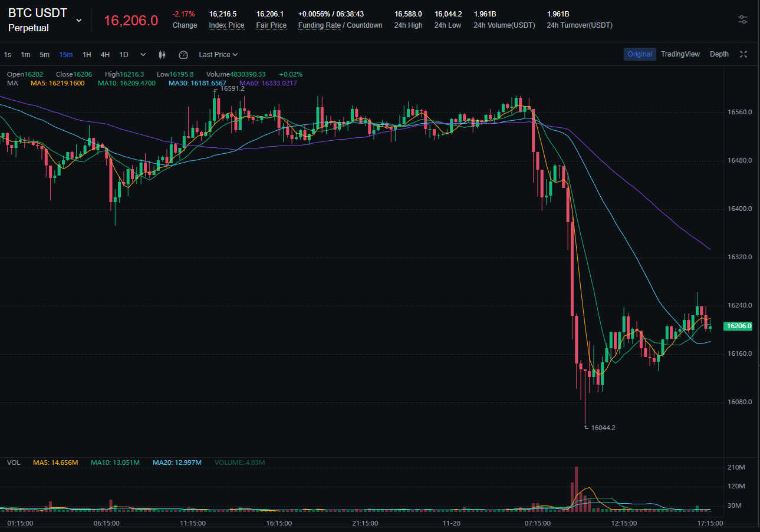
Task: Click the 16044.2 low price marker
Action: click(x=603, y=428)
